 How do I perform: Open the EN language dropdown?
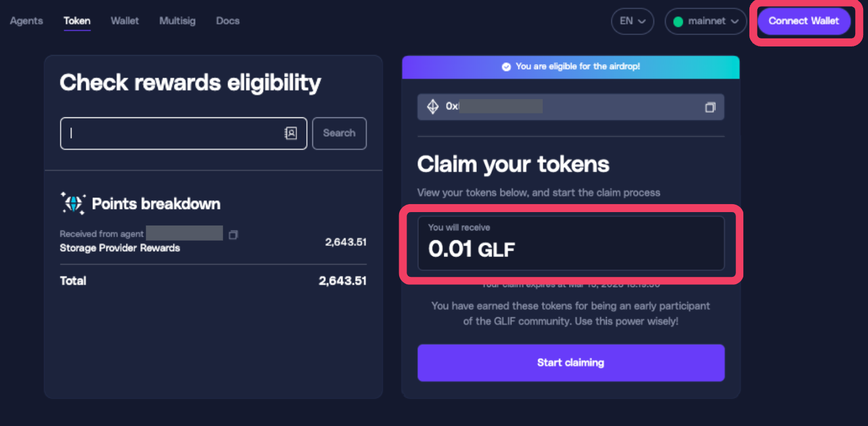pyautogui.click(x=632, y=21)
